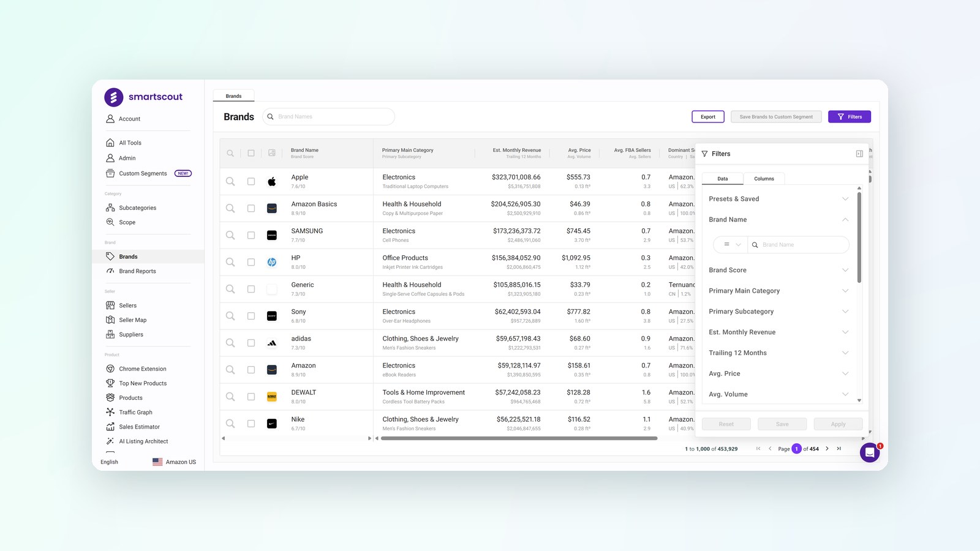980x551 pixels.
Task: Click the magnifier icon in the Nike row
Action: click(230, 424)
